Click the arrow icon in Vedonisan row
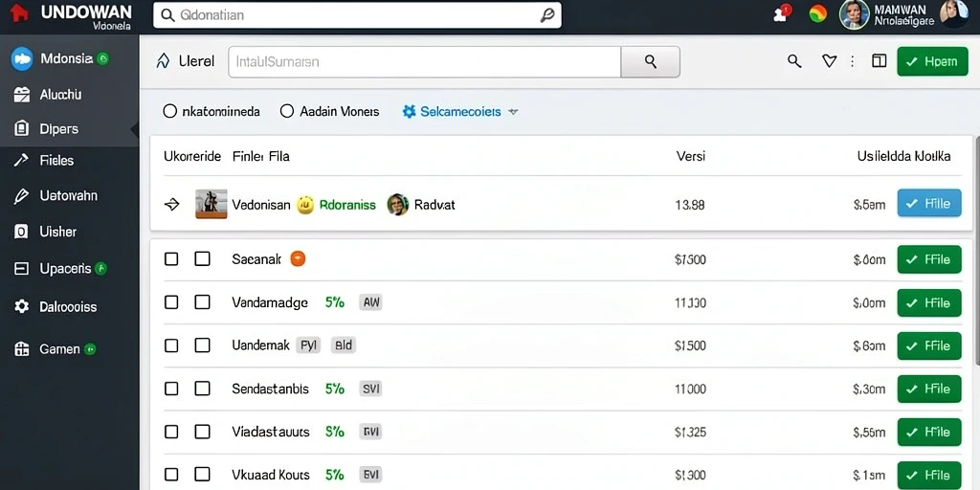Image resolution: width=980 pixels, height=490 pixels. coord(171,204)
